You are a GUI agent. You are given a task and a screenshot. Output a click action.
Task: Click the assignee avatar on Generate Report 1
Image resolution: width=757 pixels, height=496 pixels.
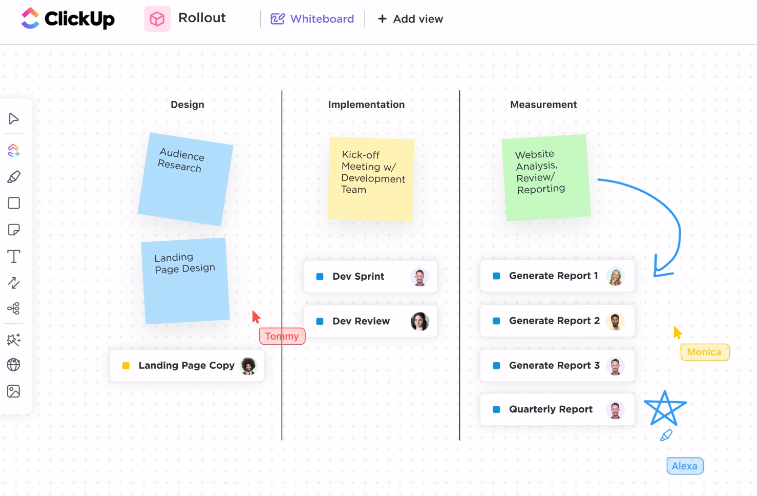pyautogui.click(x=616, y=277)
